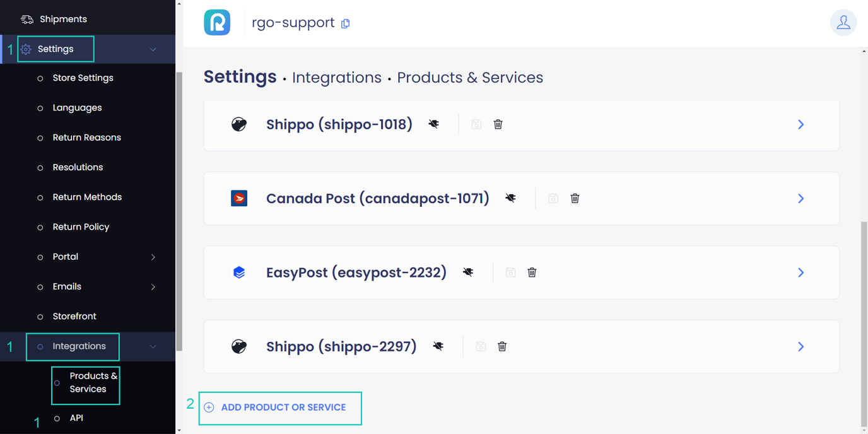Open the profile account menu
868x434 pixels.
pos(843,23)
